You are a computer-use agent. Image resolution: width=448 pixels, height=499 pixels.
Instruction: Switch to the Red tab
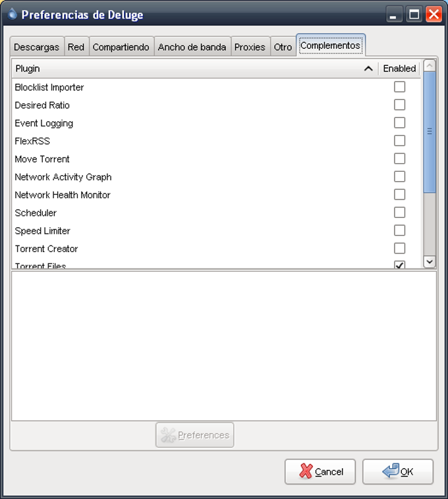click(76, 47)
